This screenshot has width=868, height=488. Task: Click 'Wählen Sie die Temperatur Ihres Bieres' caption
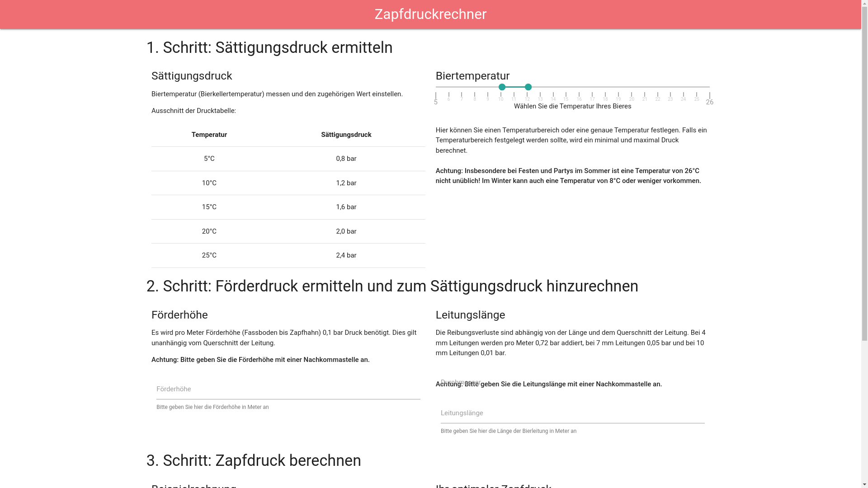pos(572,106)
